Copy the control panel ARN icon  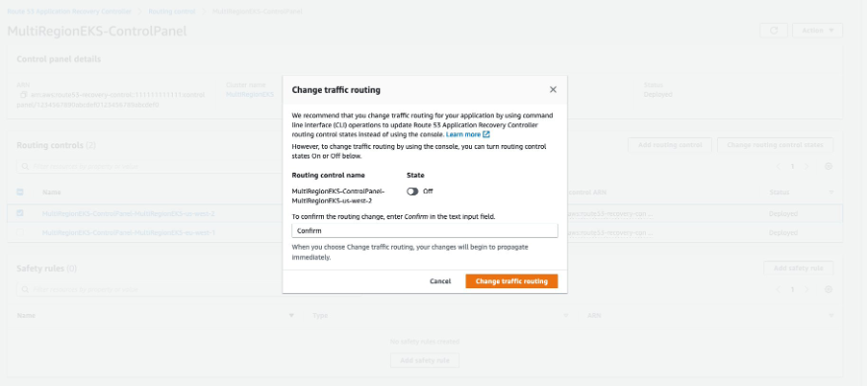24,95
